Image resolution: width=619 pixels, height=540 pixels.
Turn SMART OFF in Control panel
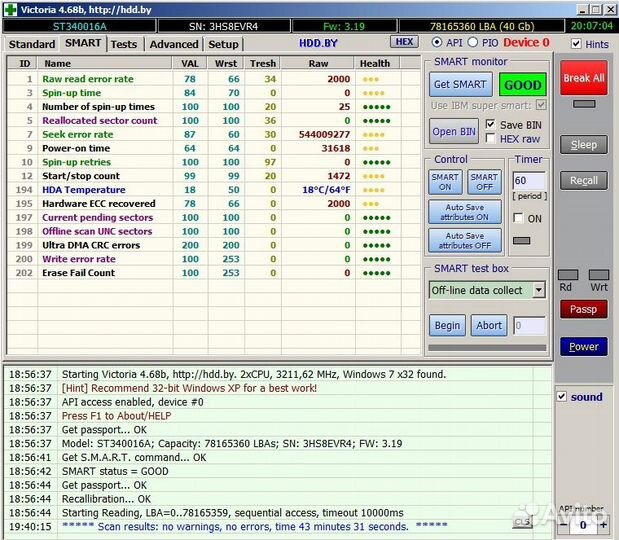tap(484, 182)
